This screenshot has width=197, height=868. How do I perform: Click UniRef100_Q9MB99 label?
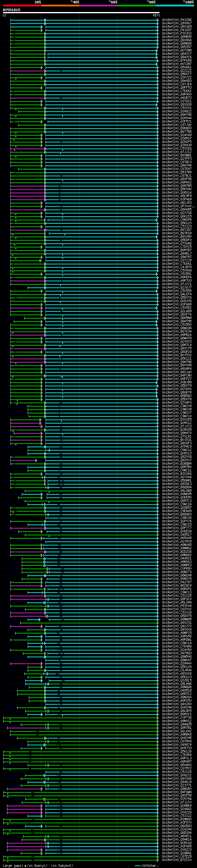[x=176, y=37]
